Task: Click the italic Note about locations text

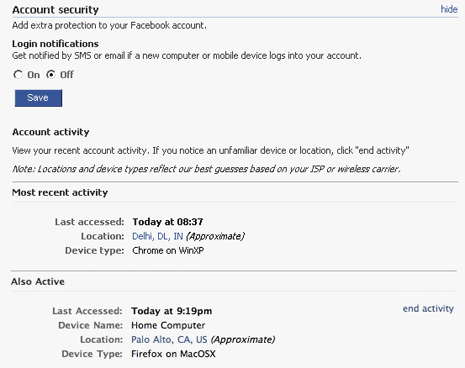Action: (x=206, y=169)
